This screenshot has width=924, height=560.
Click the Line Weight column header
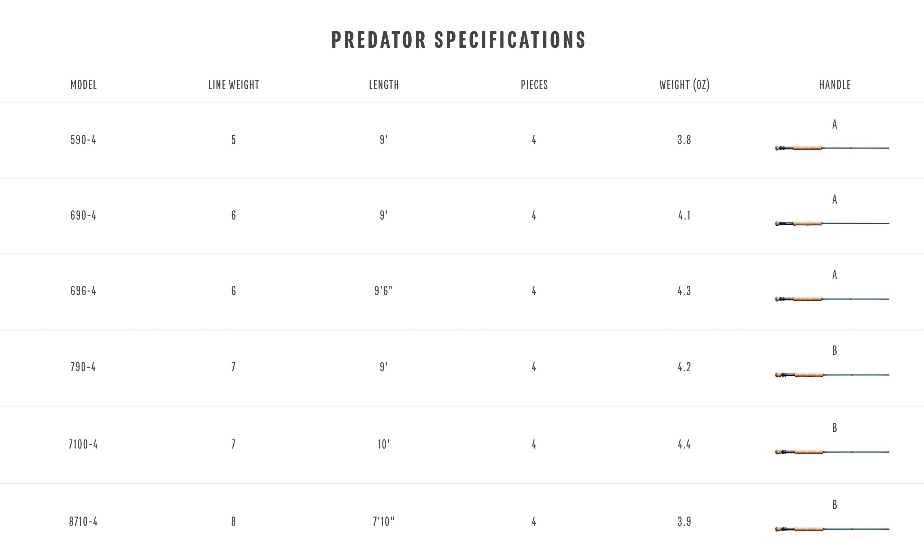234,85
